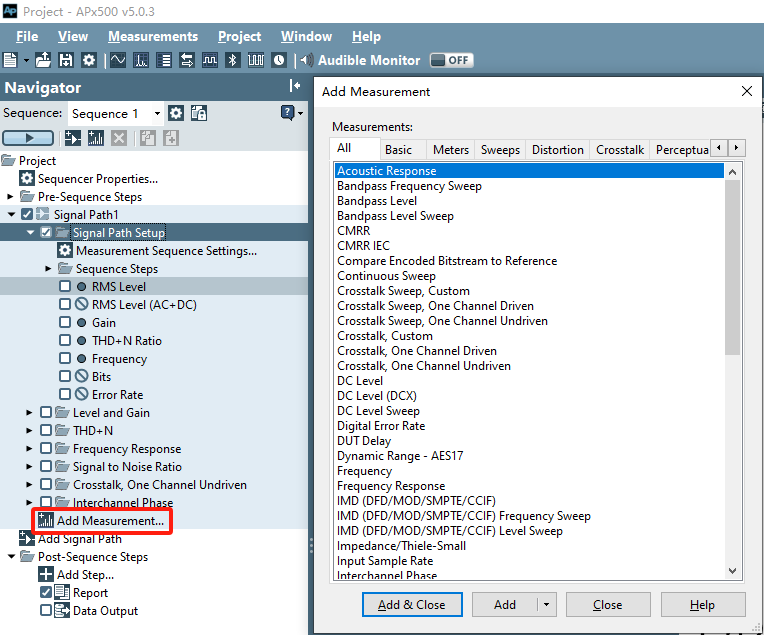This screenshot has width=764, height=635.
Task: Open the Bluetooth monitor icon
Action: 233,60
